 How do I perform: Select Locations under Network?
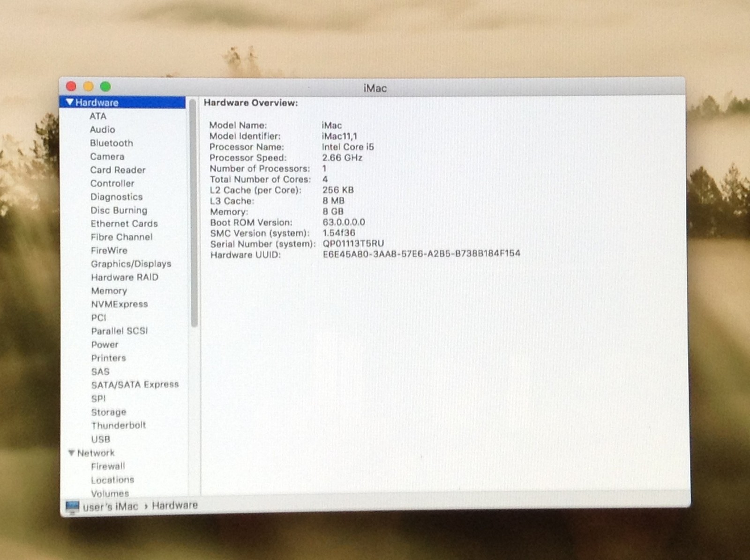pyautogui.click(x=112, y=480)
